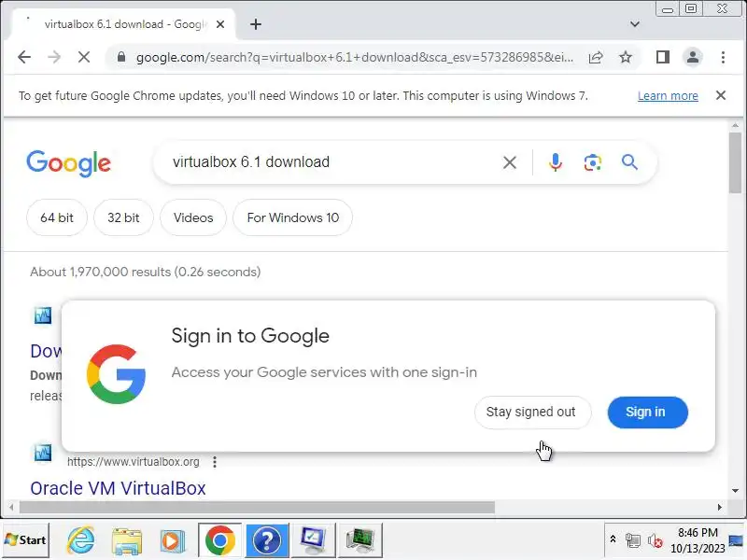Open options menu beside virtualbox.org result
The height and width of the screenshot is (560, 747).
(215, 461)
